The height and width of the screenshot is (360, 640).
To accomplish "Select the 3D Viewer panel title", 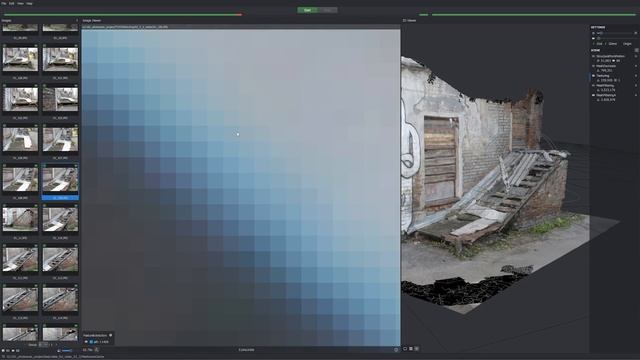I will [409, 20].
